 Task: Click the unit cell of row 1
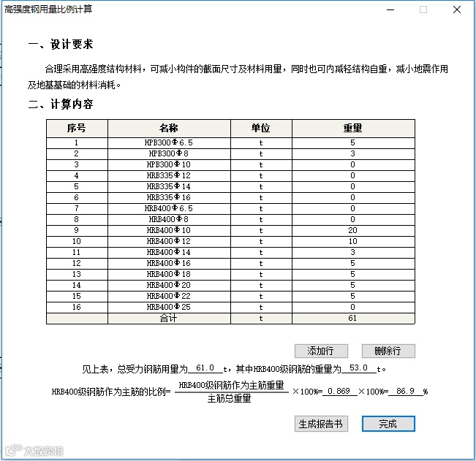click(261, 143)
